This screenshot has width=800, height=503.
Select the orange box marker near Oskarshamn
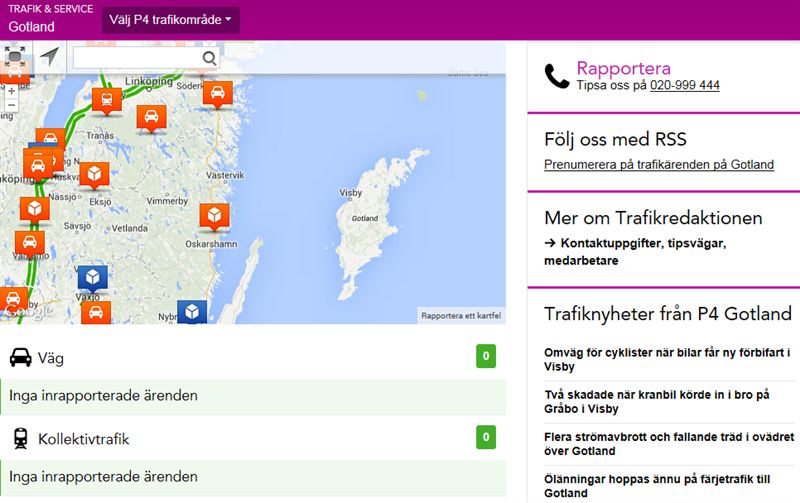coord(214,216)
